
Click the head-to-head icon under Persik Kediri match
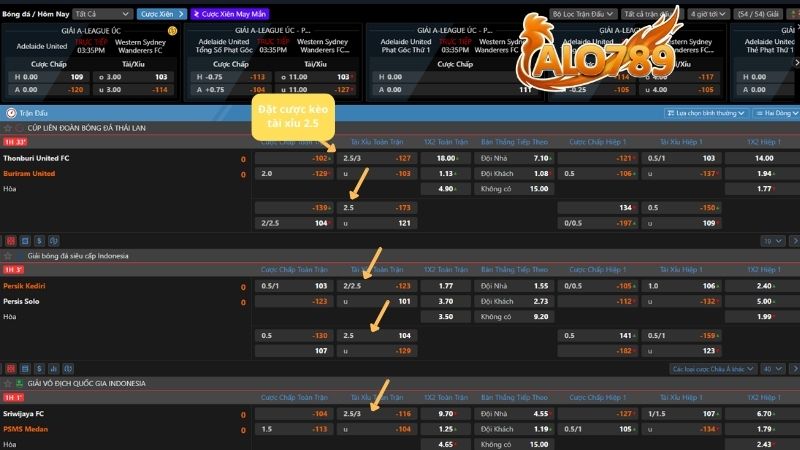click(x=68, y=368)
